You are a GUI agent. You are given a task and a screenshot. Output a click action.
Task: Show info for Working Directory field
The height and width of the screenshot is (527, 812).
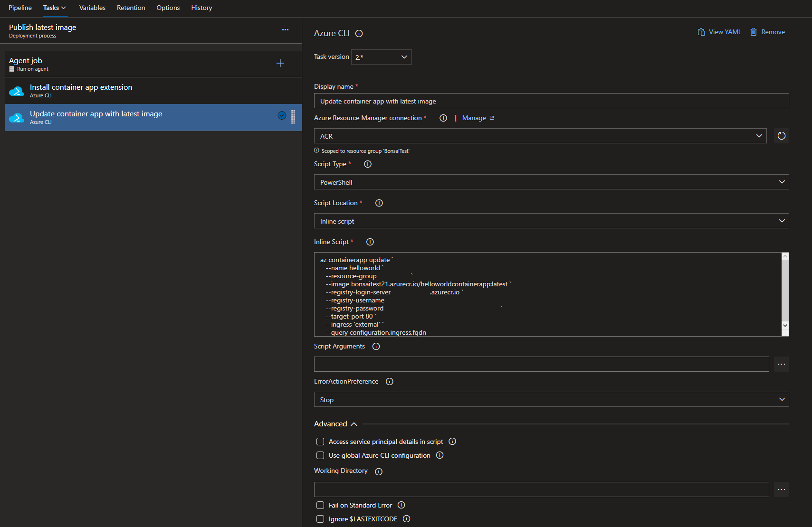(379, 471)
